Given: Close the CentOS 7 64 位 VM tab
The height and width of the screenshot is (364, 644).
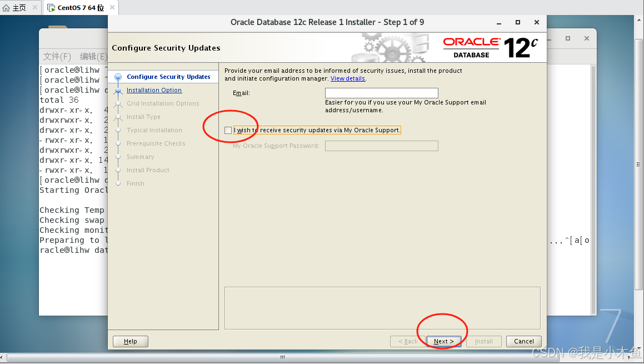Looking at the screenshot, I should point(112,7).
